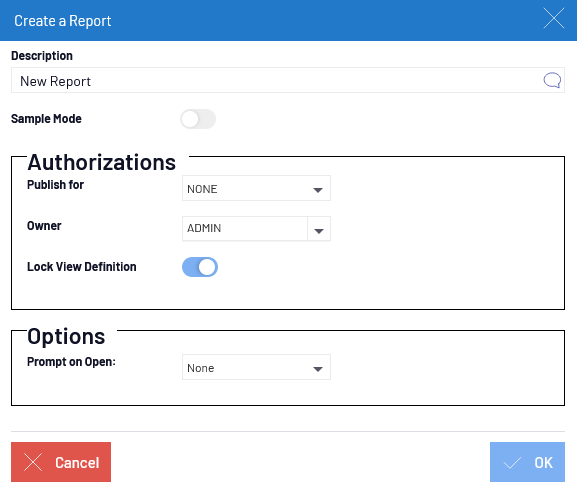This screenshot has height=487, width=577.
Task: Click the Create a Report title
Action: pyautogui.click(x=63, y=21)
